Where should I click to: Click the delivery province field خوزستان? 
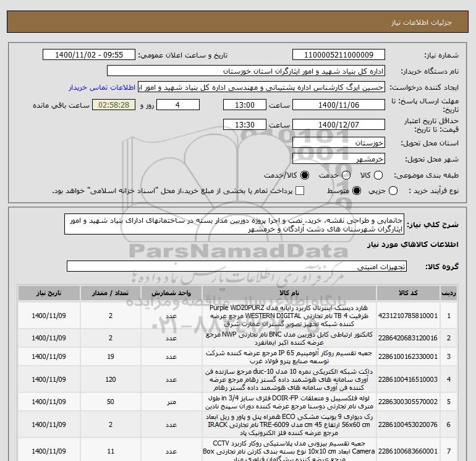tap(339, 143)
